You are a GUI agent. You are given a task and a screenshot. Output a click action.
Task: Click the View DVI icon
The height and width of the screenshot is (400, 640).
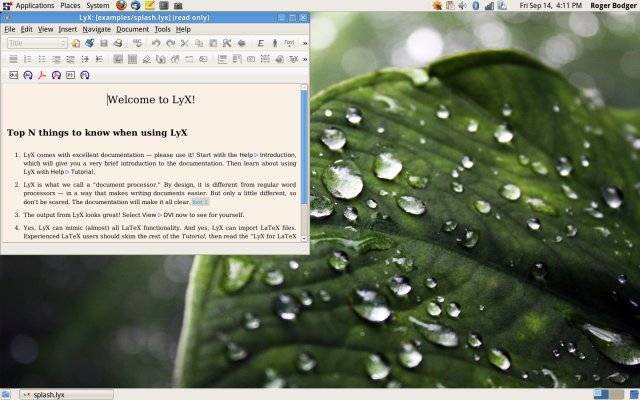(13, 75)
